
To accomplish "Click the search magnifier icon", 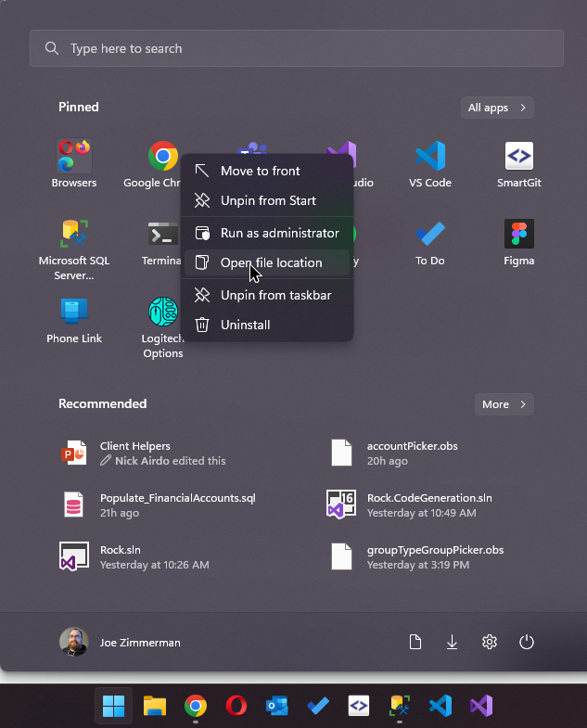I will 52,48.
